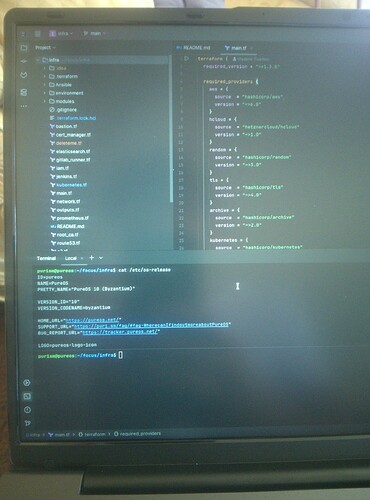The image size is (370, 500).
Task: Switch to the README.md editor tab
Action: (194, 48)
